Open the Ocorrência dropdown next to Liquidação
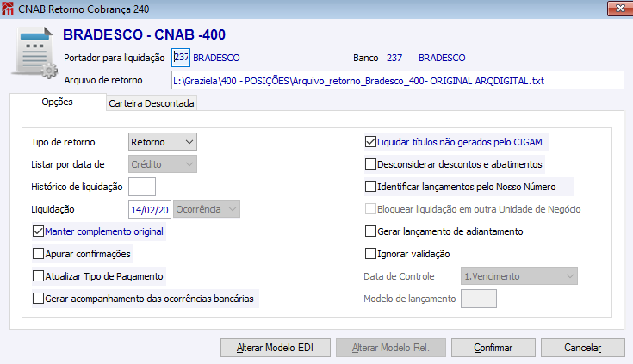Screen dimensions: 633x364 tap(207, 209)
